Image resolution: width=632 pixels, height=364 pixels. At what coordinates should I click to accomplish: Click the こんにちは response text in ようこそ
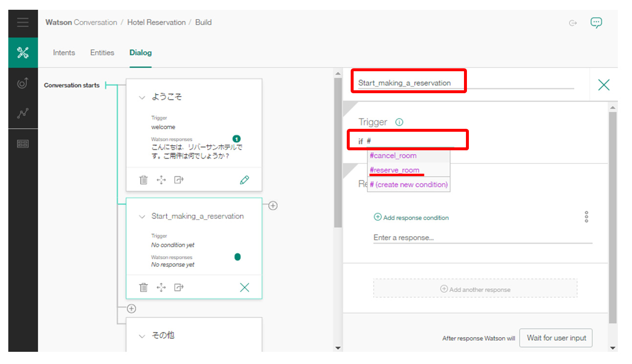coord(197,151)
